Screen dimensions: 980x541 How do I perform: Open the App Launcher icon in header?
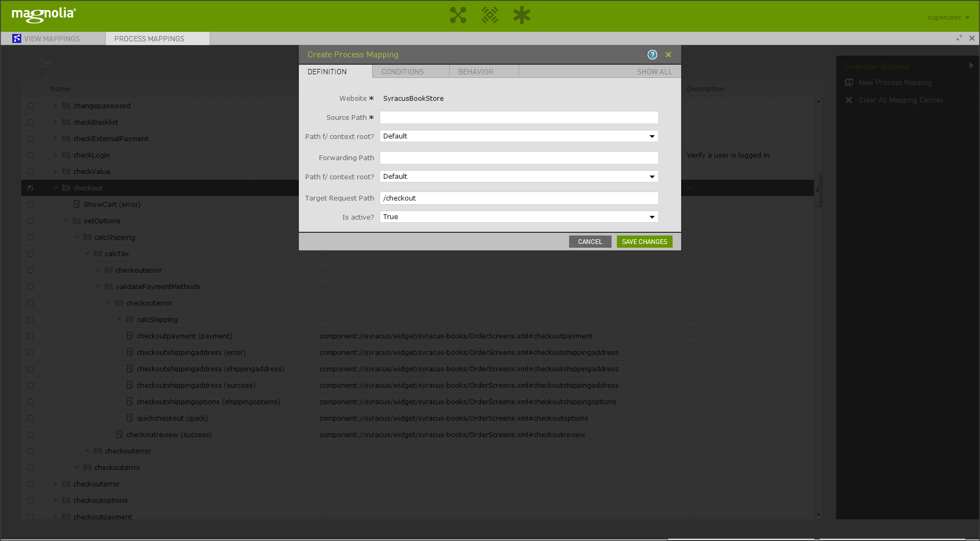458,15
